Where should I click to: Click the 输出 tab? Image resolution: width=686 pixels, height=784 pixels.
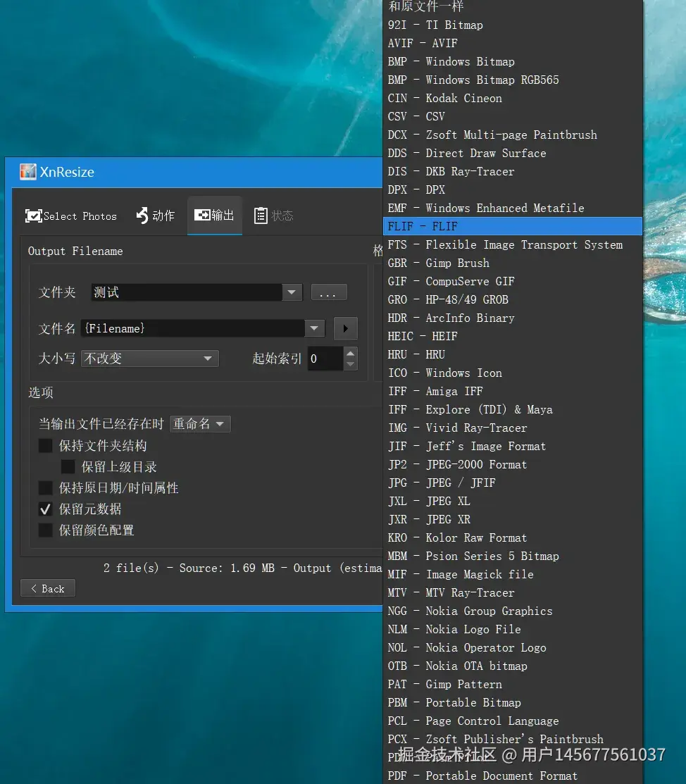214,216
